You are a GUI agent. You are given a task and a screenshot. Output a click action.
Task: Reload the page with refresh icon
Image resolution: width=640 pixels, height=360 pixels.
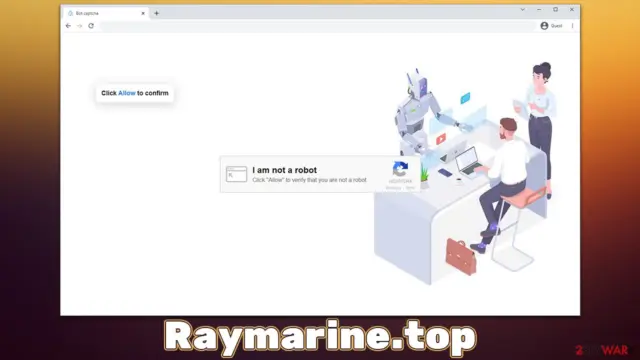[x=91, y=26]
